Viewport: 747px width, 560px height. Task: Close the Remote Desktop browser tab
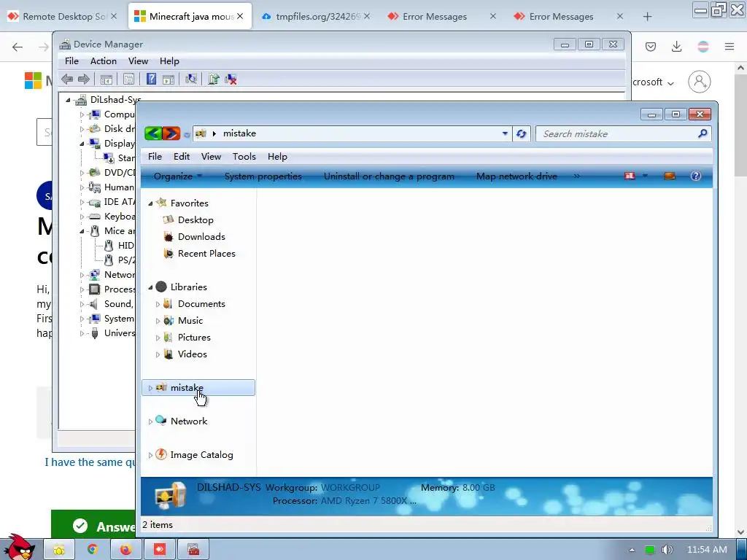(x=114, y=16)
